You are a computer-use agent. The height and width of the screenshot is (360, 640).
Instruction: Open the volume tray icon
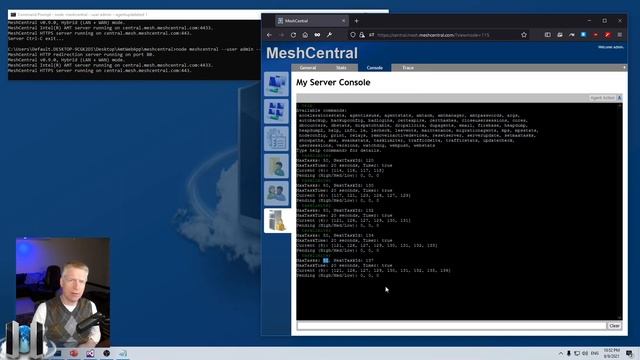click(585, 353)
